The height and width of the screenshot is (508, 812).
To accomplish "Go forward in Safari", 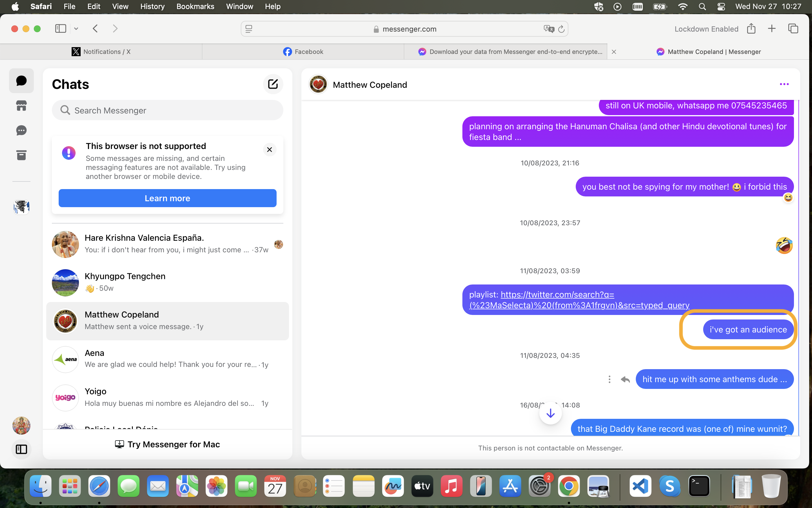I will click(115, 29).
